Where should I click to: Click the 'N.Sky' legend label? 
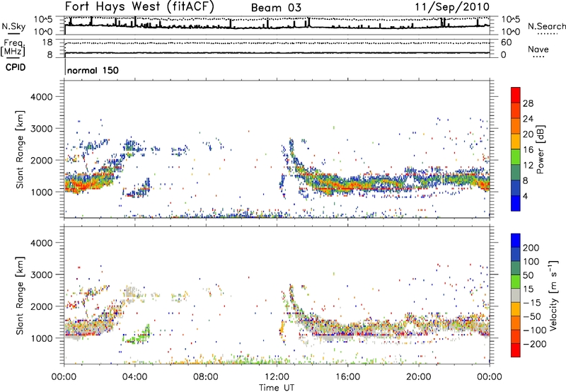13,26
